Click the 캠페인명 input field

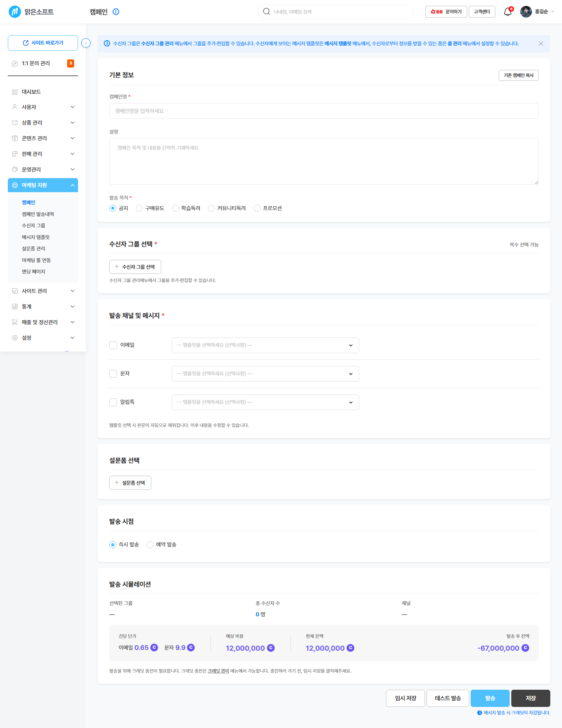324,111
